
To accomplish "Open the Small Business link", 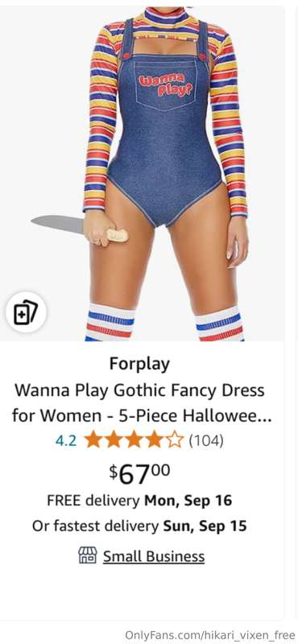I will pyautogui.click(x=153, y=556).
